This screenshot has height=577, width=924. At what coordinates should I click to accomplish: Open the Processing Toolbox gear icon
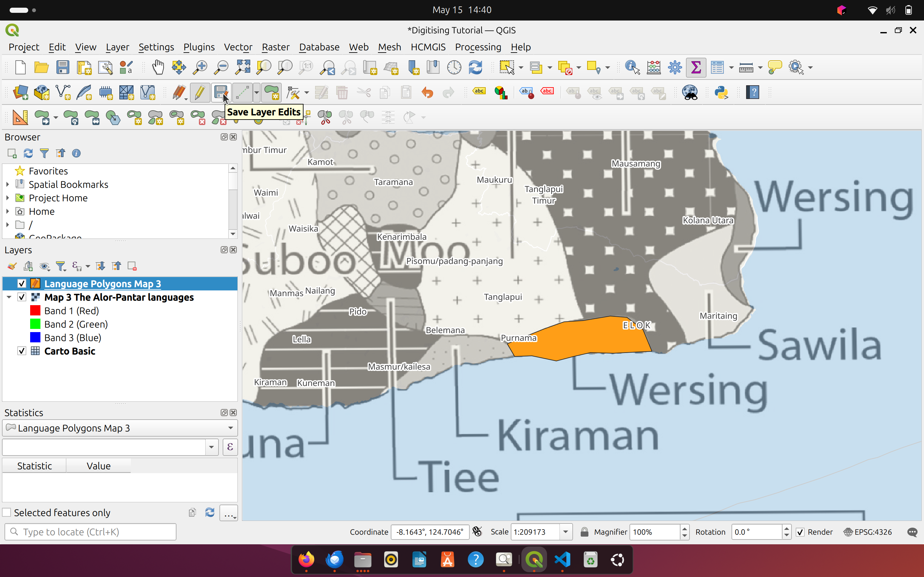click(675, 68)
